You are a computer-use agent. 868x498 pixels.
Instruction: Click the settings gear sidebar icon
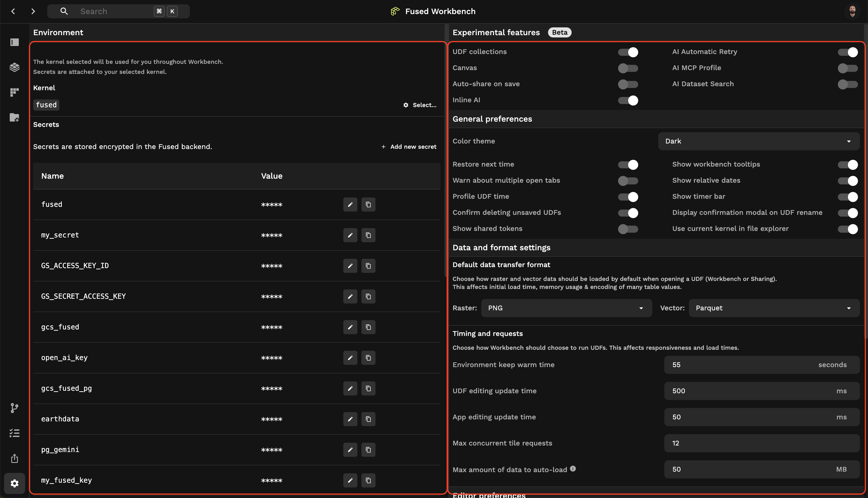(x=14, y=483)
